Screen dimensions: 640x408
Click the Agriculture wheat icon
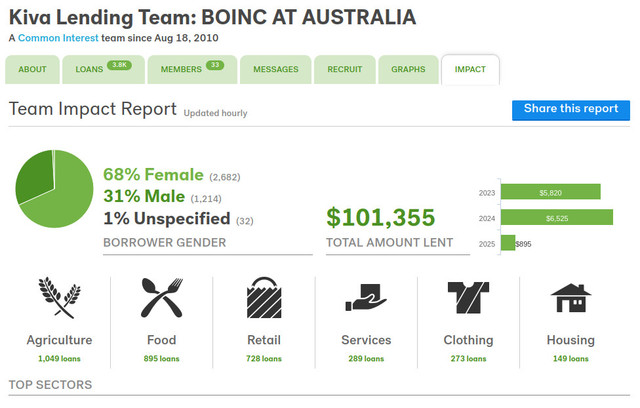60,297
